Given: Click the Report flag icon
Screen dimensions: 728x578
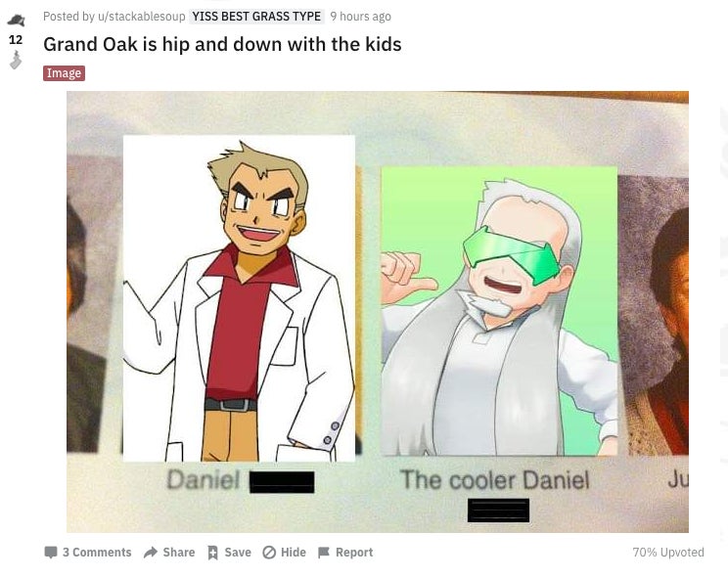Looking at the screenshot, I should pyautogui.click(x=324, y=553).
